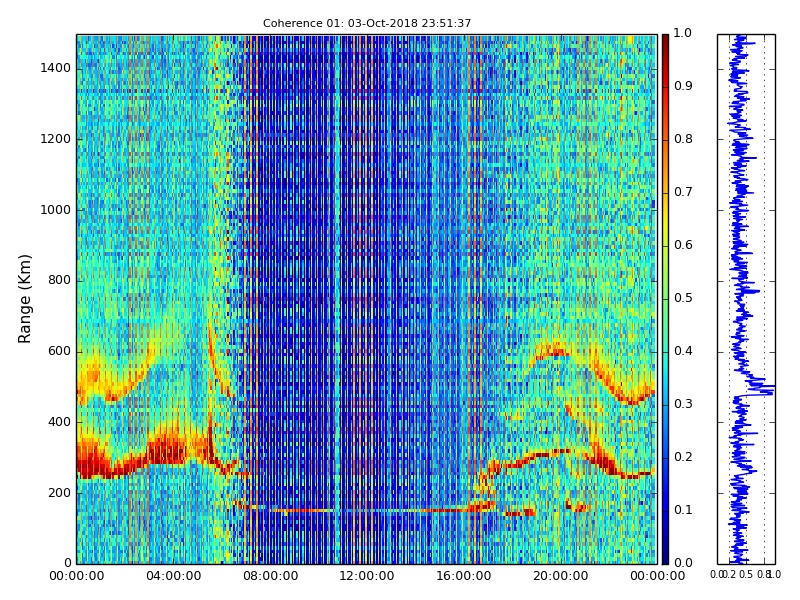The width and height of the screenshot is (800, 600).
Task: Click the 1.0 colorbar tick label
Action: [x=683, y=33]
